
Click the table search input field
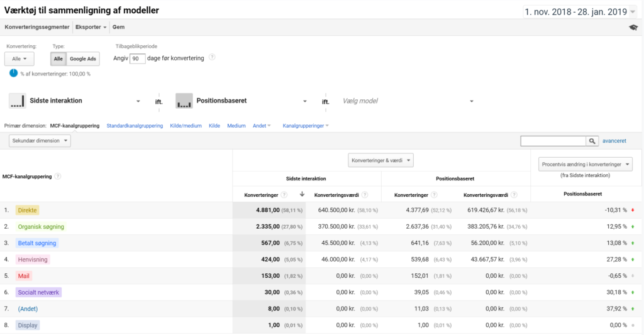[x=553, y=141]
